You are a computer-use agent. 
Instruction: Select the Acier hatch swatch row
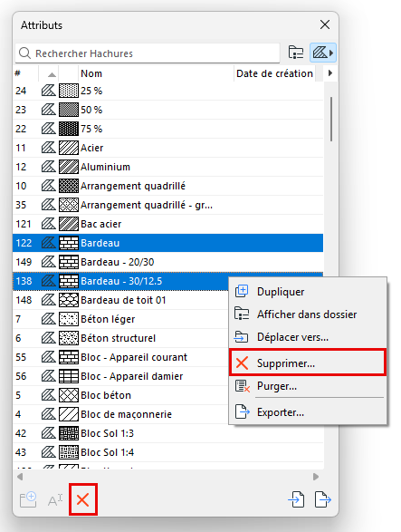[167, 148]
